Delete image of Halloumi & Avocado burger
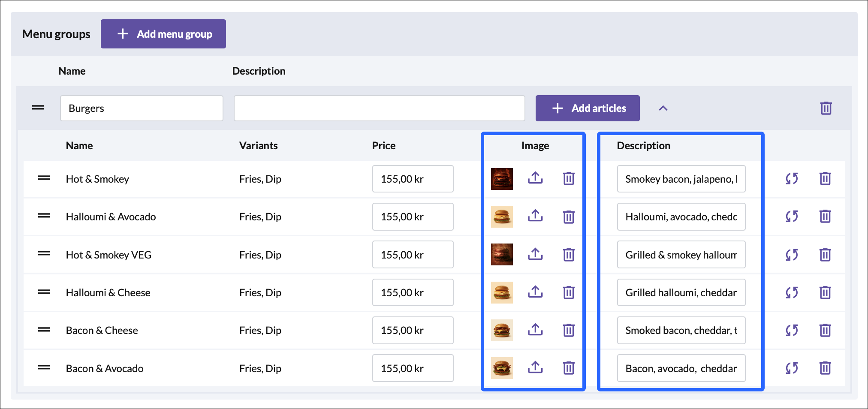The image size is (868, 409). pos(569,217)
